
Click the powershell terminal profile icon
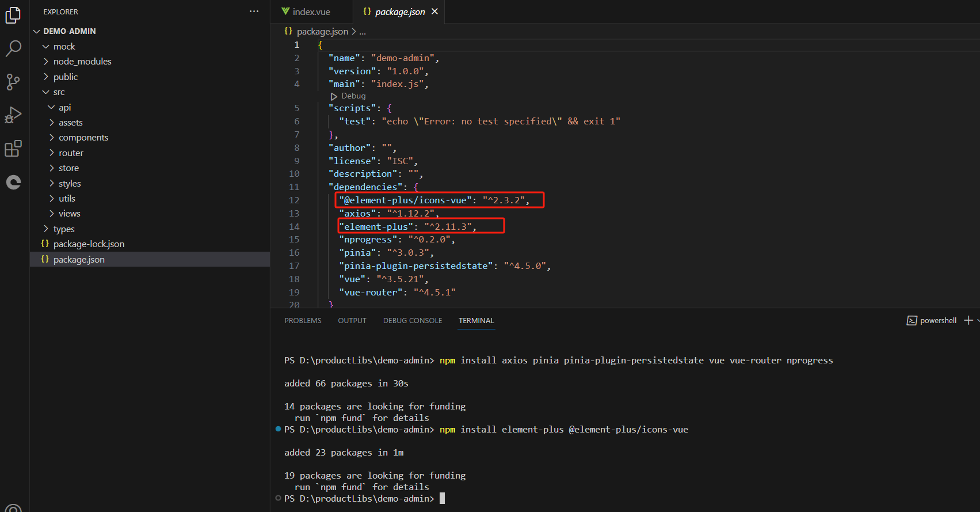(912, 321)
